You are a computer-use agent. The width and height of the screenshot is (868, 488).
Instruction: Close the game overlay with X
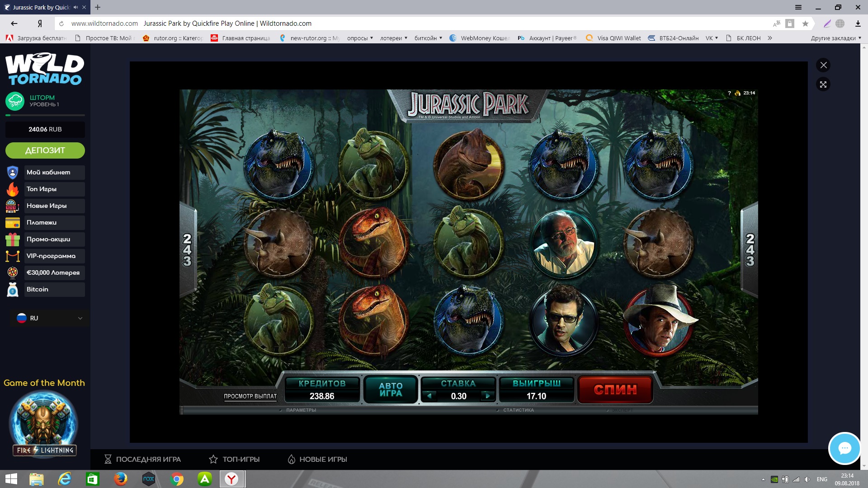(x=823, y=65)
